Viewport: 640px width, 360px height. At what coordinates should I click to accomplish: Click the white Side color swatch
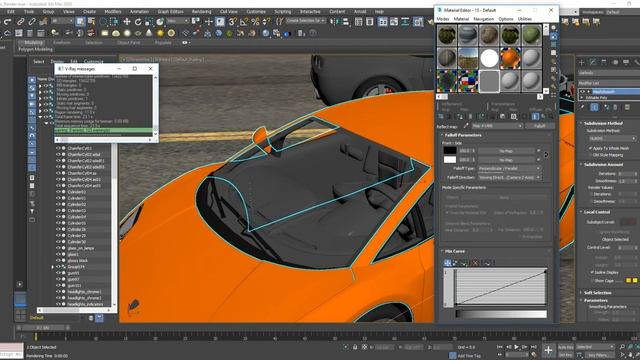[x=450, y=160]
